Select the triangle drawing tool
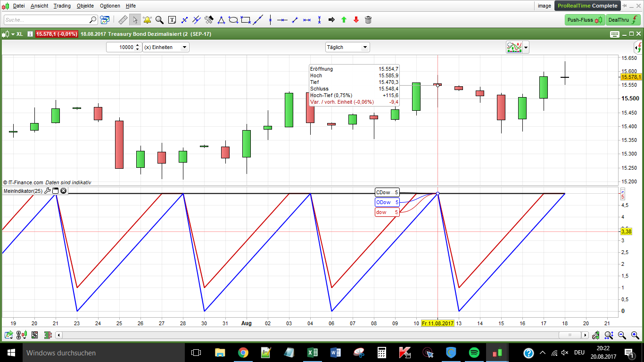This screenshot has width=644, height=362. 221,20
